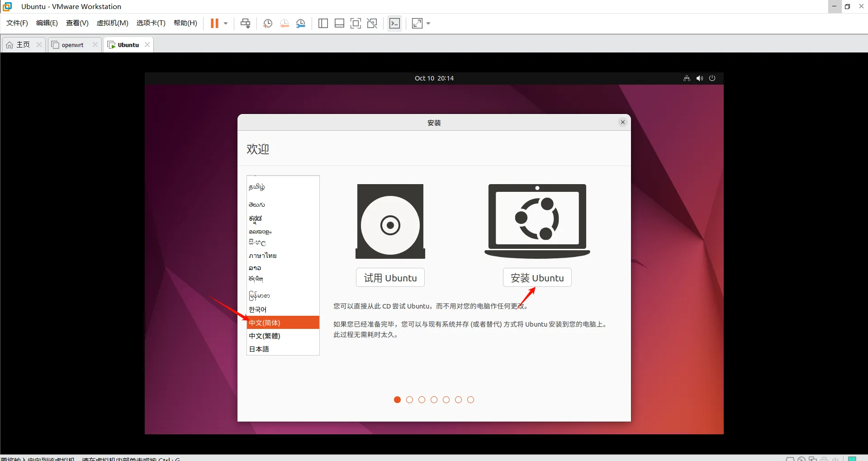Open the dropdown next to the pause button
Screen dimensions: 868x461
click(x=225, y=23)
